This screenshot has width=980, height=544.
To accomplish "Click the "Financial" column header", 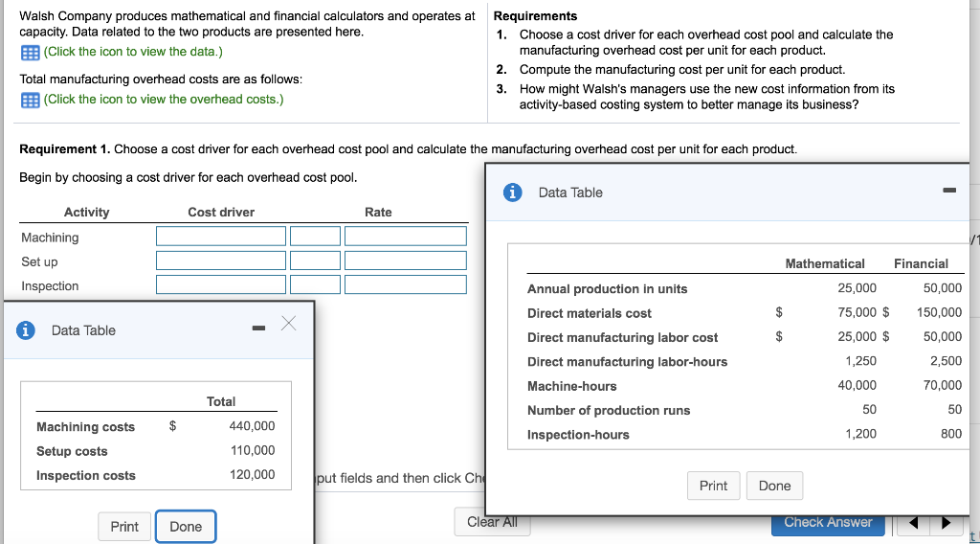I will point(921,264).
